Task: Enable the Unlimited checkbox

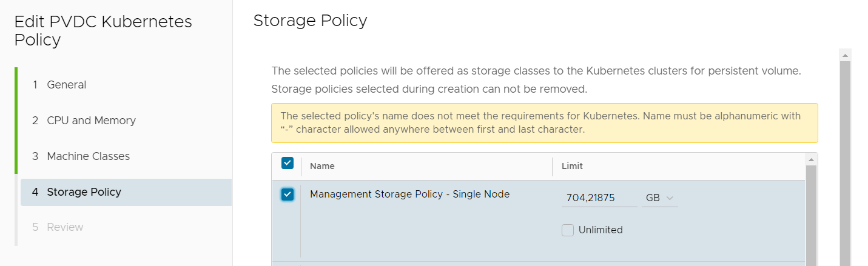Action: pyautogui.click(x=568, y=230)
